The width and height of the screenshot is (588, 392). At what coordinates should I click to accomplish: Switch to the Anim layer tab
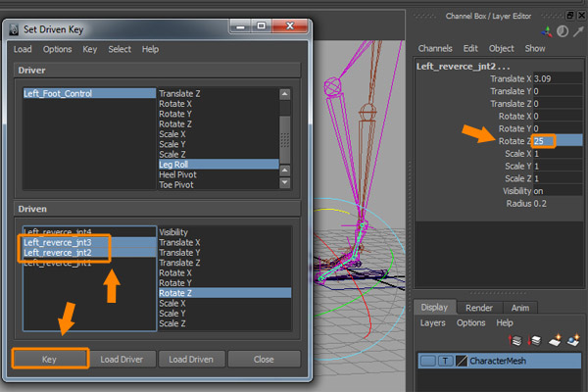point(521,307)
